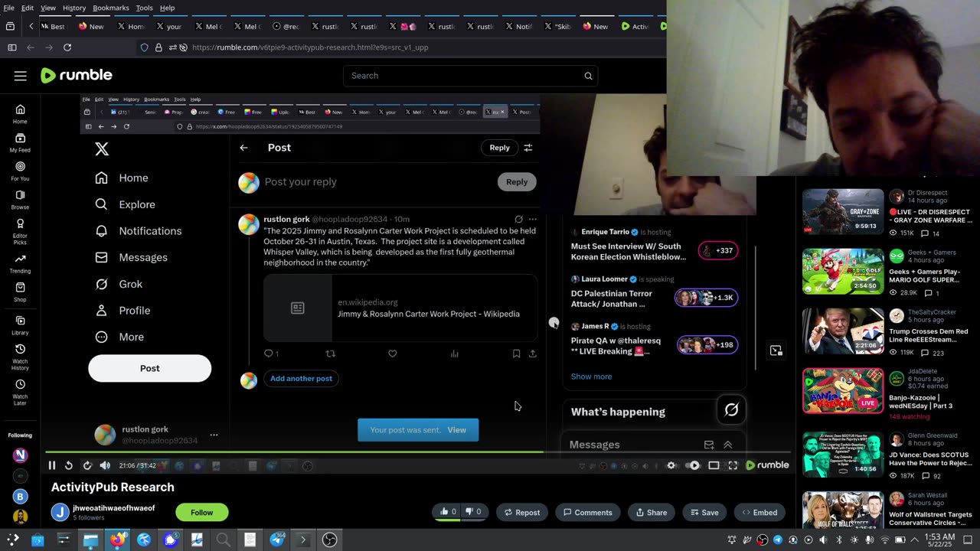Open Library in sidebar

(20, 325)
